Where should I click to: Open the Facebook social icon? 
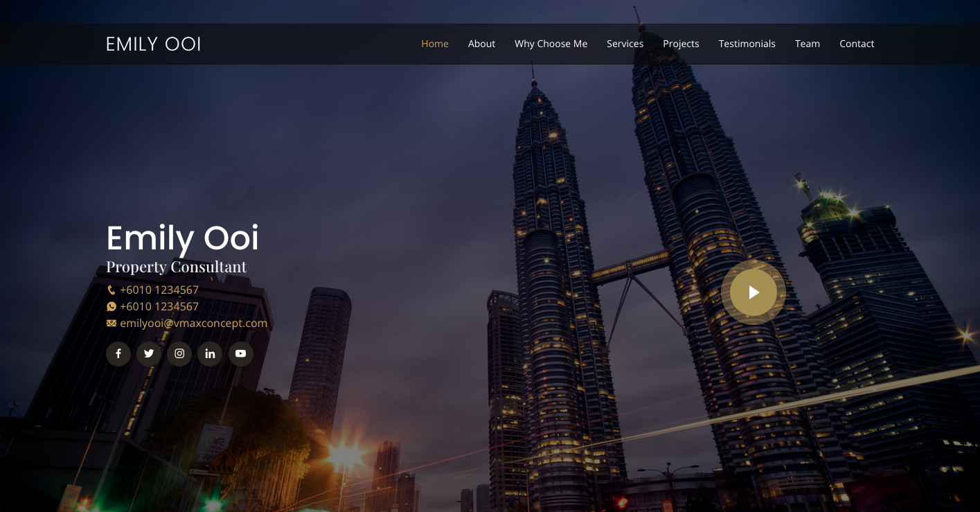pyautogui.click(x=118, y=353)
